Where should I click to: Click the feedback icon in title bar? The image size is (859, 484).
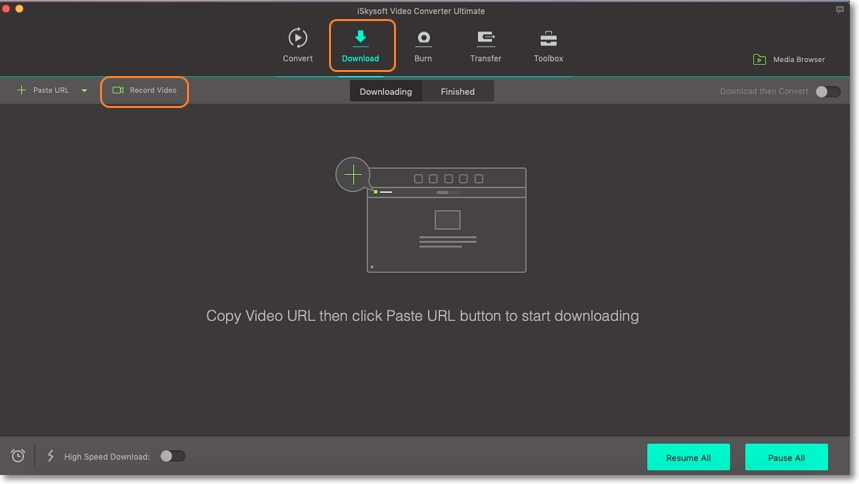(839, 8)
